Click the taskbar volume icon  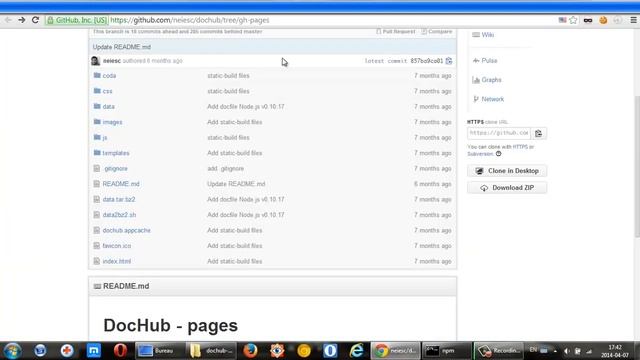click(x=567, y=351)
